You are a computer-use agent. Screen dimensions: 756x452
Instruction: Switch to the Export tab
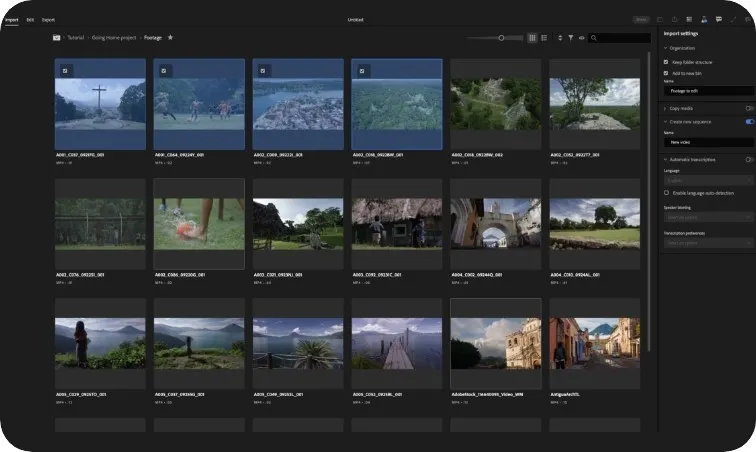pos(48,20)
